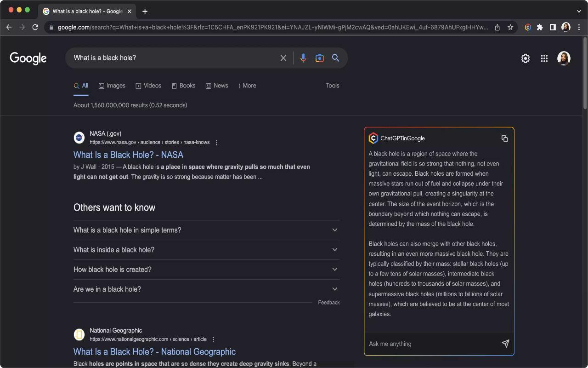Click the padlock site info icon
The width and height of the screenshot is (588, 368).
(51, 28)
